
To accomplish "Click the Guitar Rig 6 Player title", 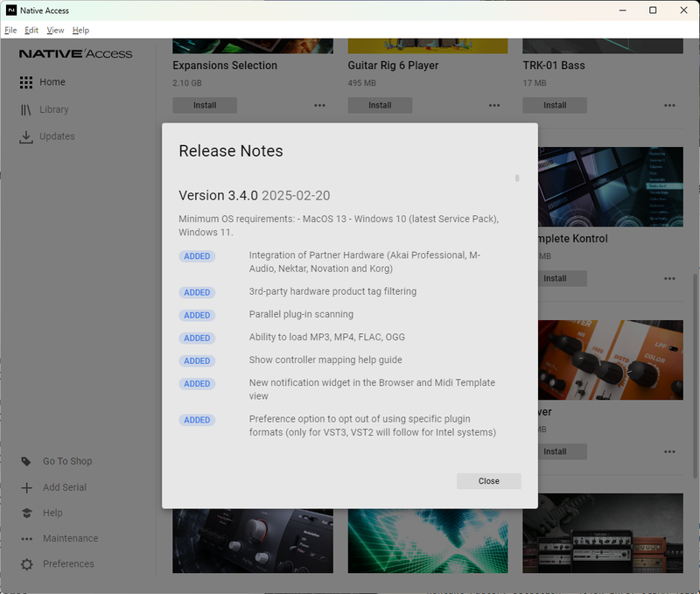I will point(393,66).
